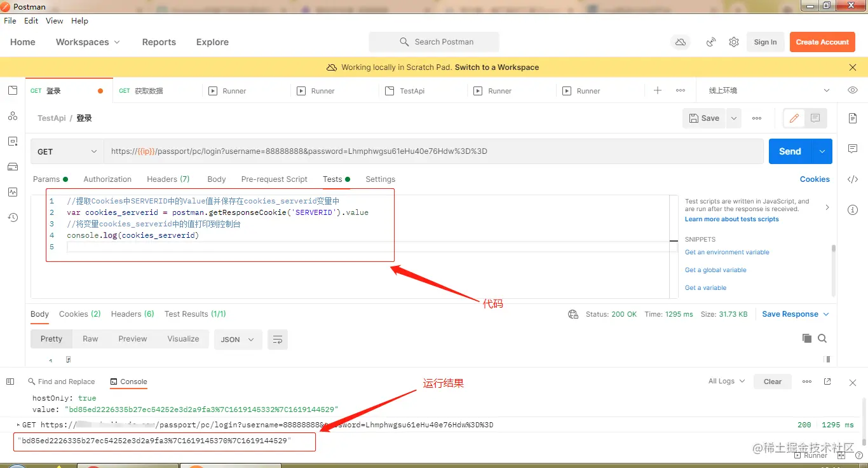Select the Raw response view

point(90,339)
